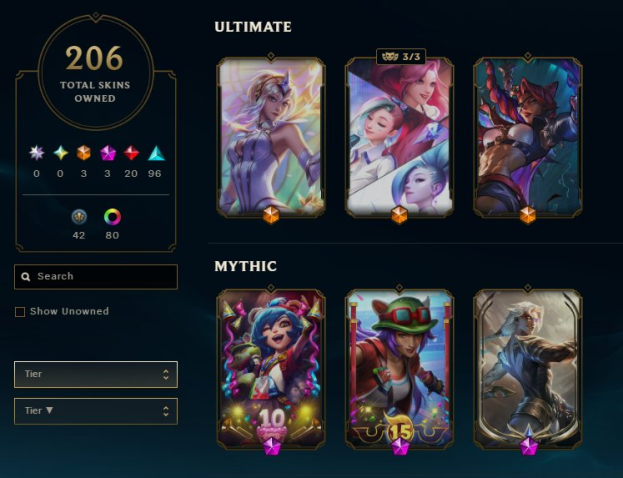Click the teal triangle gem icon showing 96
This screenshot has height=478, width=623.
[156, 153]
